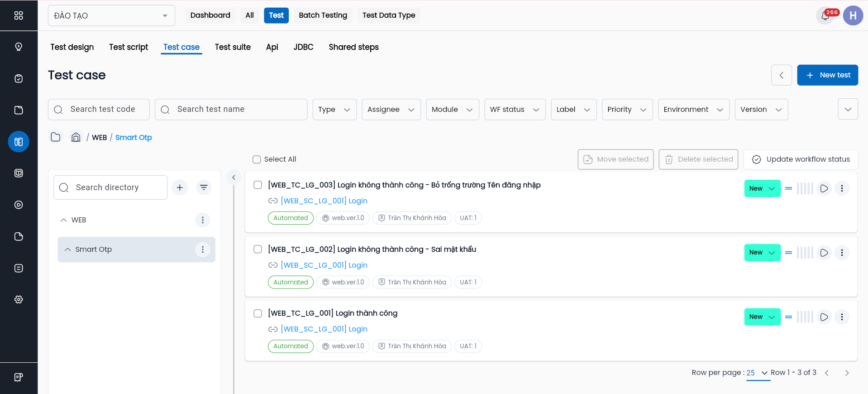The height and width of the screenshot is (394, 868).
Task: Run the WEB_TC_LG_003 test case play icon
Action: [x=824, y=188]
